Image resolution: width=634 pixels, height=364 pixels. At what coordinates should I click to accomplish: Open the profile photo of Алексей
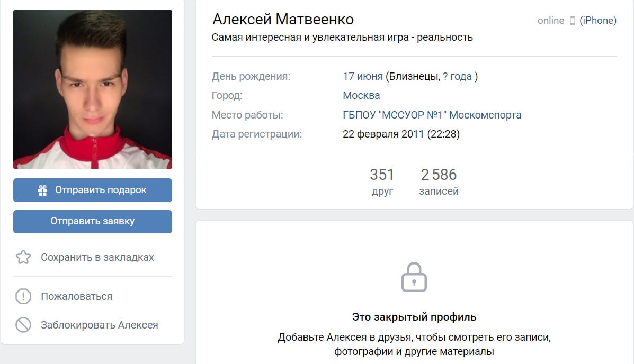click(93, 89)
